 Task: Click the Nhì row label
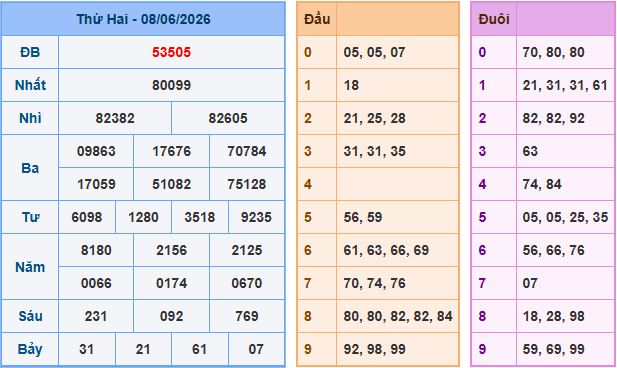30,118
